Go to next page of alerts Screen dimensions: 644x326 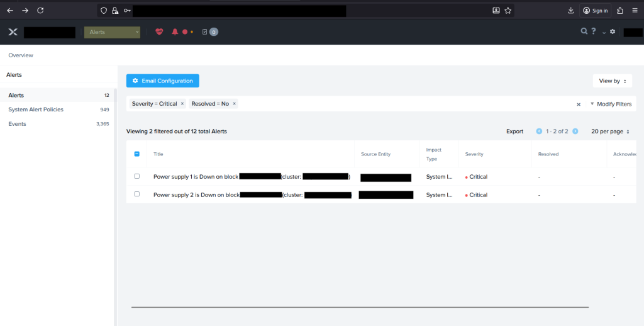coord(575,131)
